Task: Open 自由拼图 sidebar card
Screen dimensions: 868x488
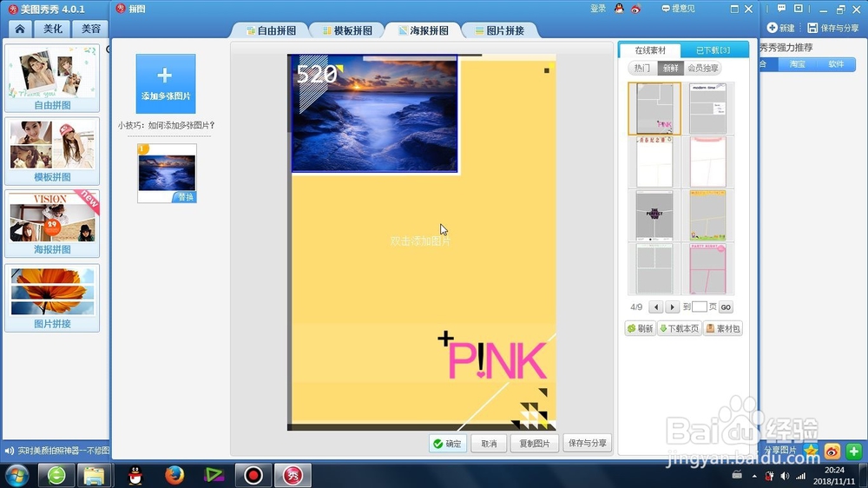Action: 52,78
